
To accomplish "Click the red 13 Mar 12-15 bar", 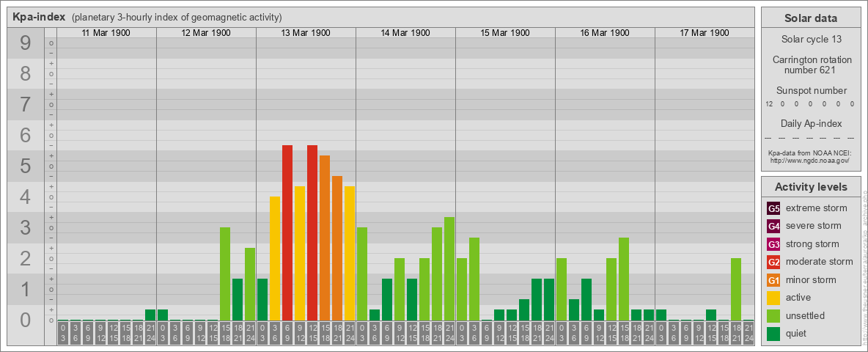I will (312, 233).
